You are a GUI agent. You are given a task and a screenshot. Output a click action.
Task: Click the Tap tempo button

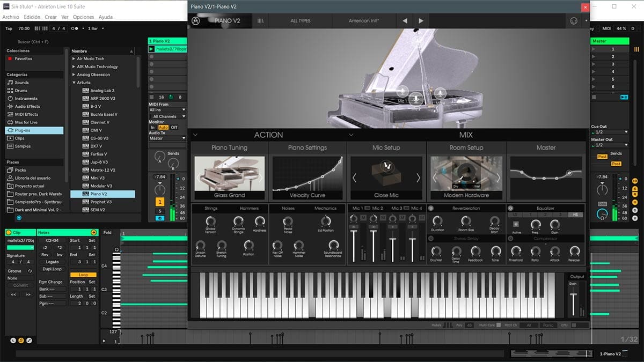[x=9, y=28]
